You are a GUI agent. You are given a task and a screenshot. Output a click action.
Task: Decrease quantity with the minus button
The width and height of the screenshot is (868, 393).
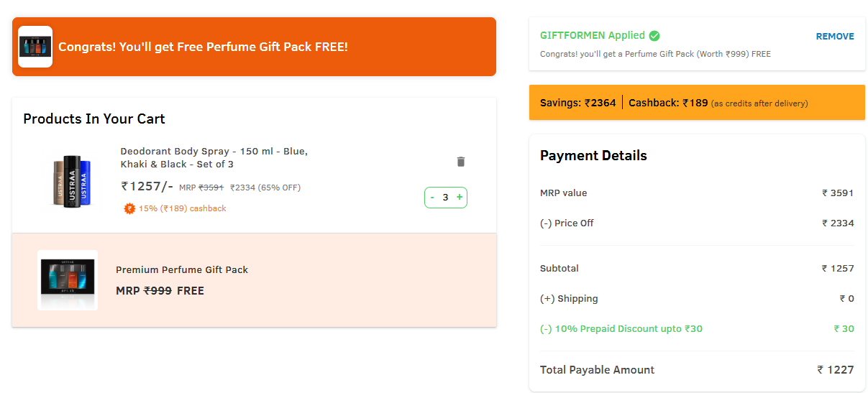[432, 197]
